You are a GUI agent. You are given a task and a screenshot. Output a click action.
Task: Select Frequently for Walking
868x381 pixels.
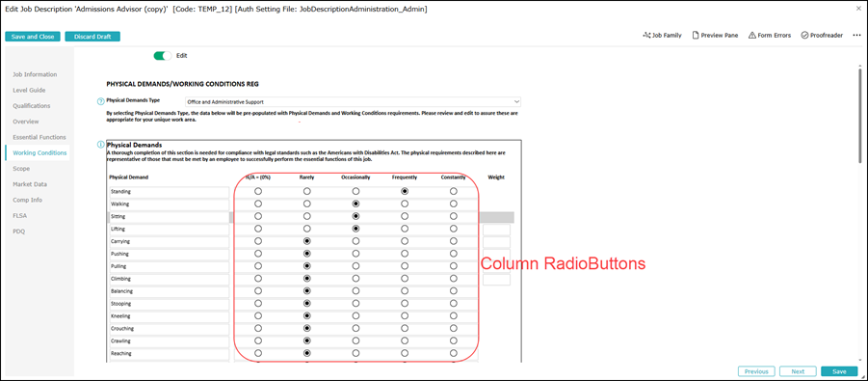(405, 204)
